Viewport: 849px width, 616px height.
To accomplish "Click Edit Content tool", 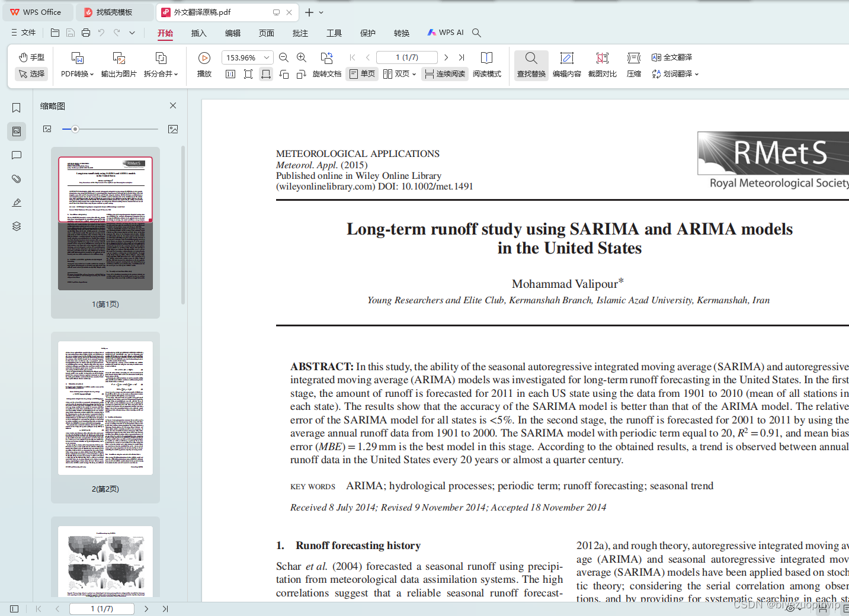I will (567, 65).
